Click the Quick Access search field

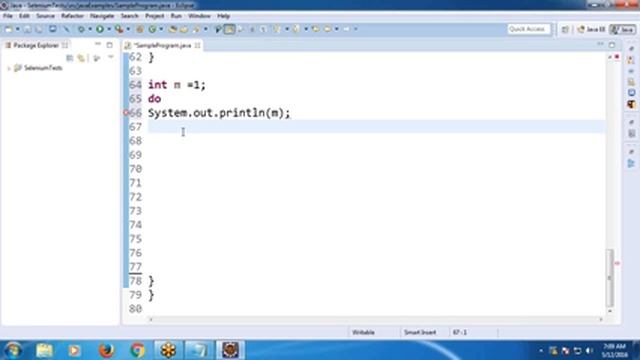point(529,29)
